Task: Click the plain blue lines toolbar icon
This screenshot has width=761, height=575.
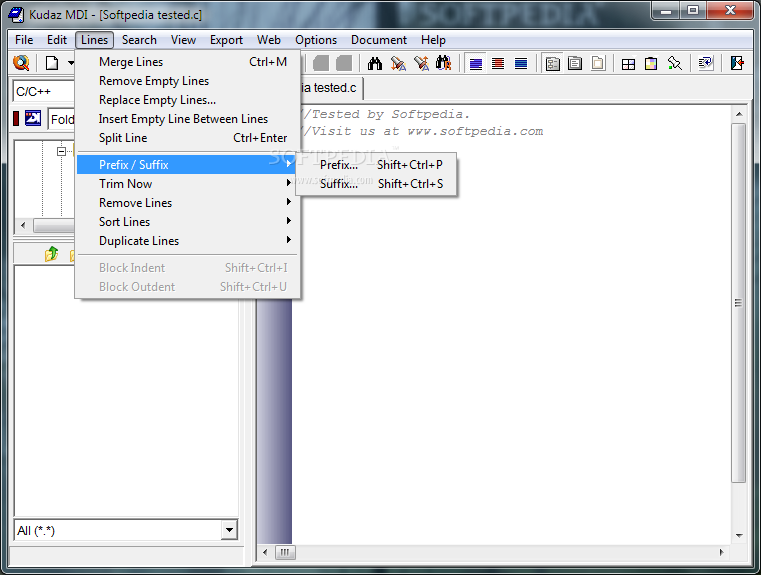Action: click(521, 64)
